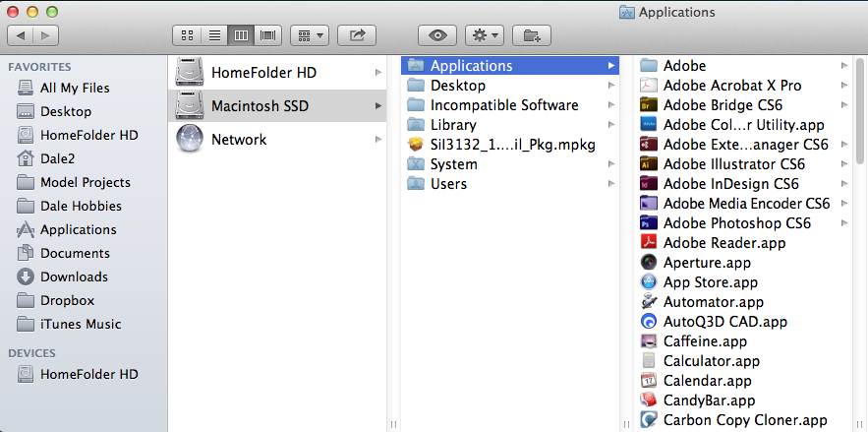
Task: Select Adobe Color Utility app
Action: [744, 125]
